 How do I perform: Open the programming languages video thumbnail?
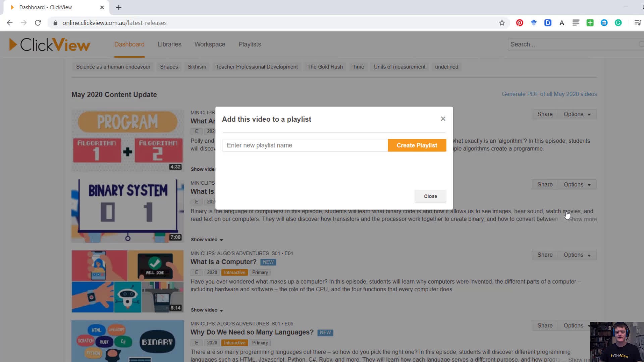pyautogui.click(x=127, y=341)
